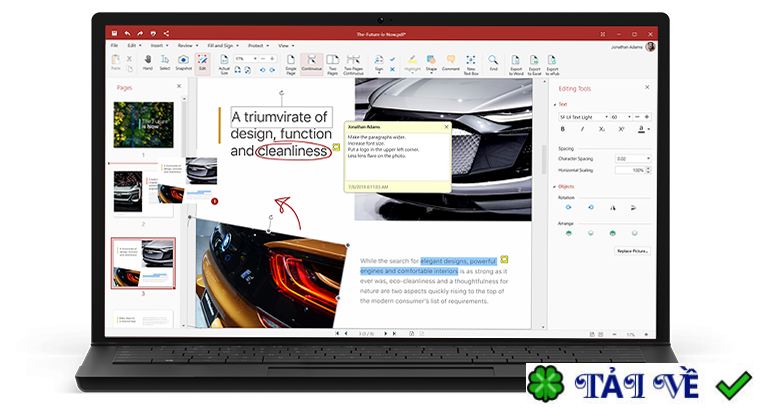Insert a New Text Box
Viewport: 760px width, 410px height.
(x=471, y=64)
